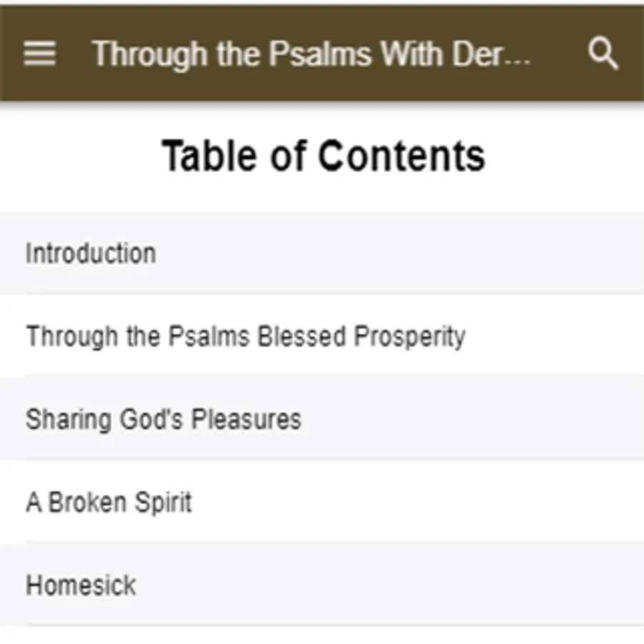The image size is (644, 644).
Task: Go to A Broken Spirit chapter
Action: [x=322, y=502]
